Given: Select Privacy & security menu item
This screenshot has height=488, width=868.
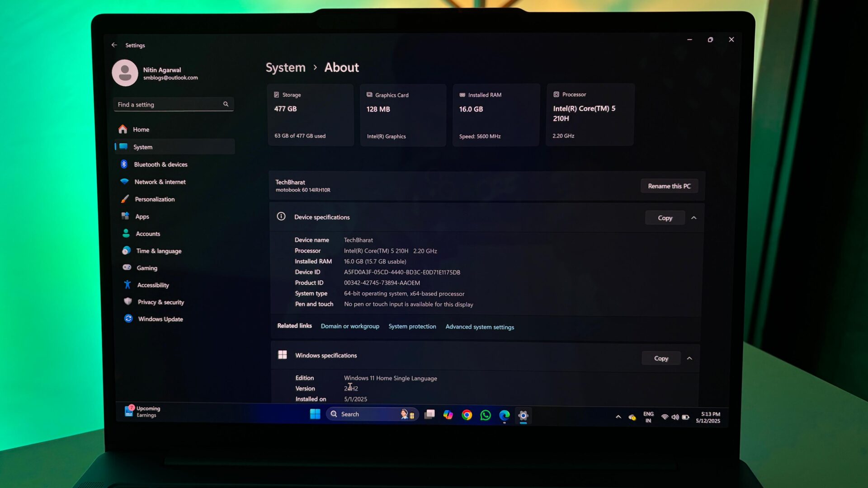Looking at the screenshot, I should tap(160, 302).
